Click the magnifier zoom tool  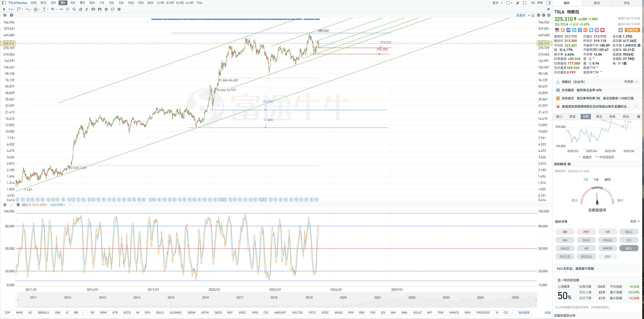point(74,9)
